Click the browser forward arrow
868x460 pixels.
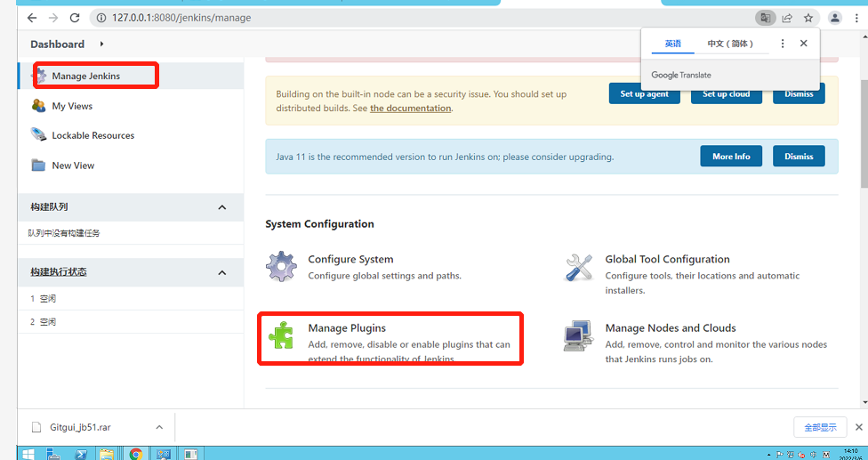(x=53, y=18)
